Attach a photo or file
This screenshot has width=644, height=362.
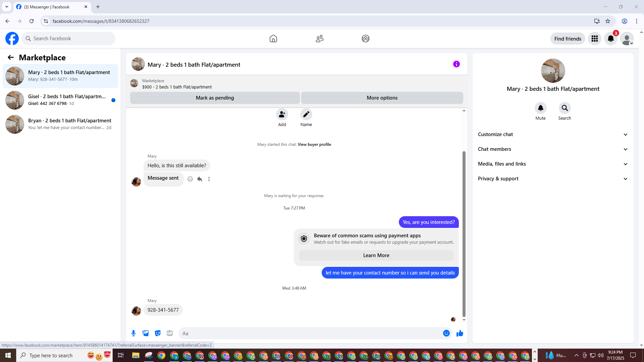(146, 333)
